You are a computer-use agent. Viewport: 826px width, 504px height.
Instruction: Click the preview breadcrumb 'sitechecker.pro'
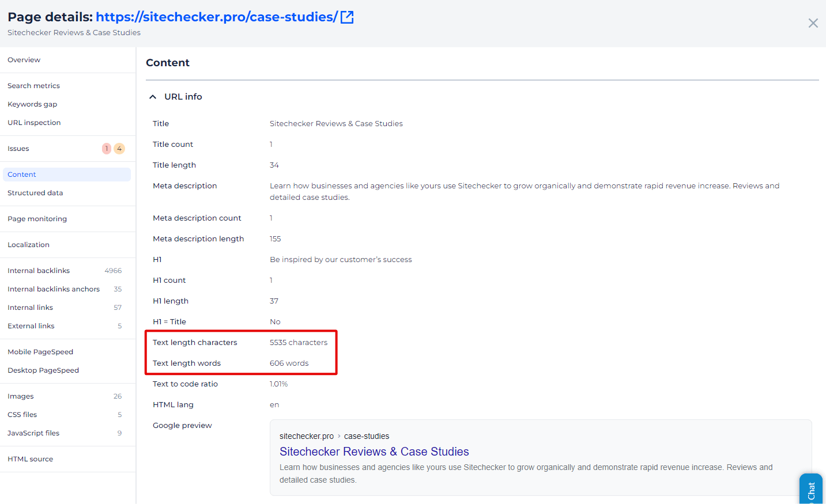click(307, 436)
